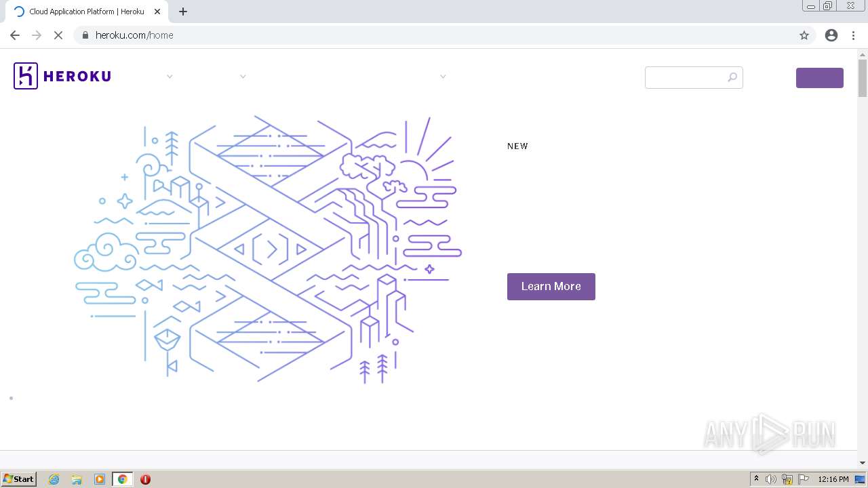Click the Chrome taskbar icon
Screen dimensions: 868x488
pos(123,479)
